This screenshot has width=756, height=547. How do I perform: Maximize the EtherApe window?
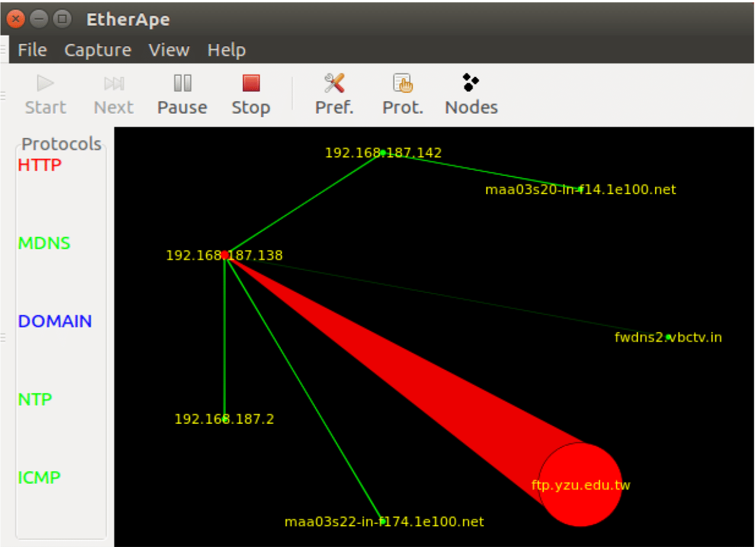click(61, 19)
